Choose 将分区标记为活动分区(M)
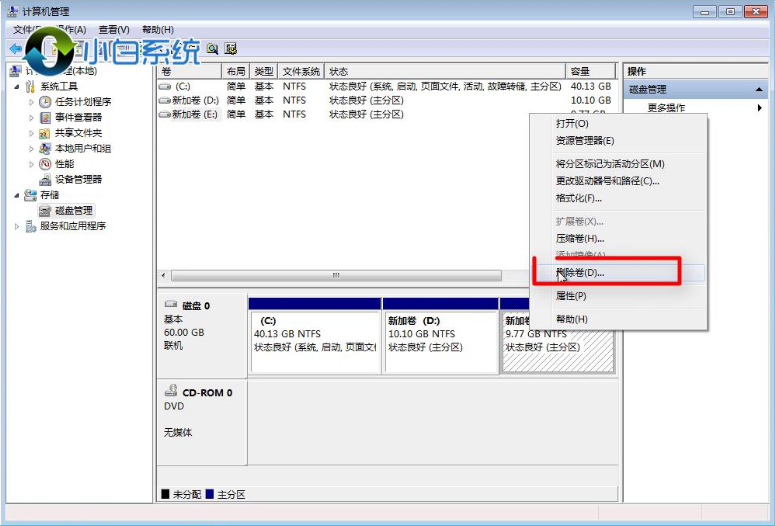Viewport: 775px width, 526px height. (618, 164)
